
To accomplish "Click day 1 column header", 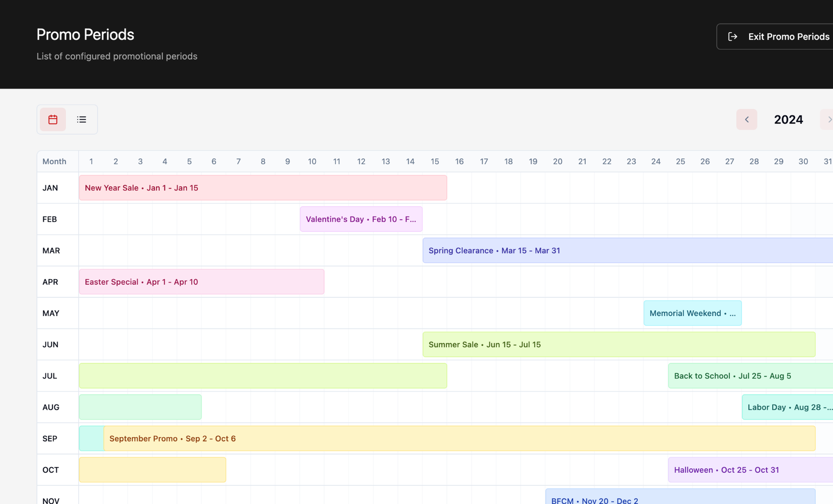I will click(91, 161).
